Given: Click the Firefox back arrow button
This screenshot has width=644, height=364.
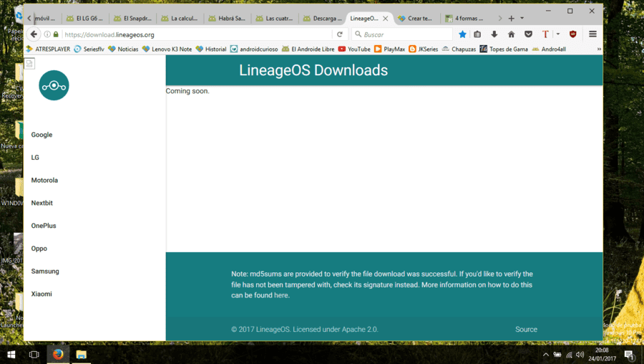Looking at the screenshot, I should tap(34, 34).
